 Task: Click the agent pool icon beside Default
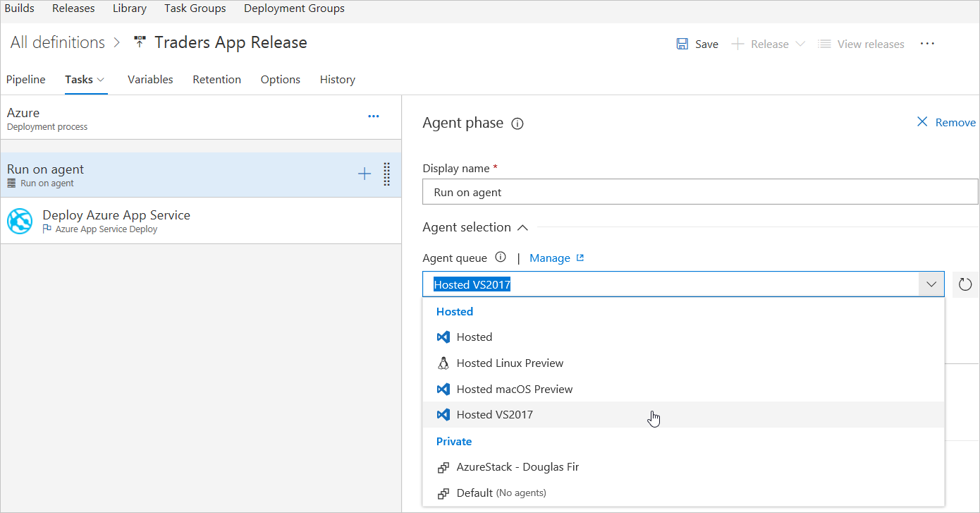pyautogui.click(x=443, y=493)
